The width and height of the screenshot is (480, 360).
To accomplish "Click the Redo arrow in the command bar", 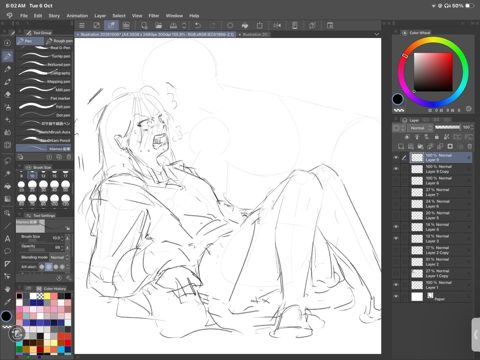I will point(213,25).
